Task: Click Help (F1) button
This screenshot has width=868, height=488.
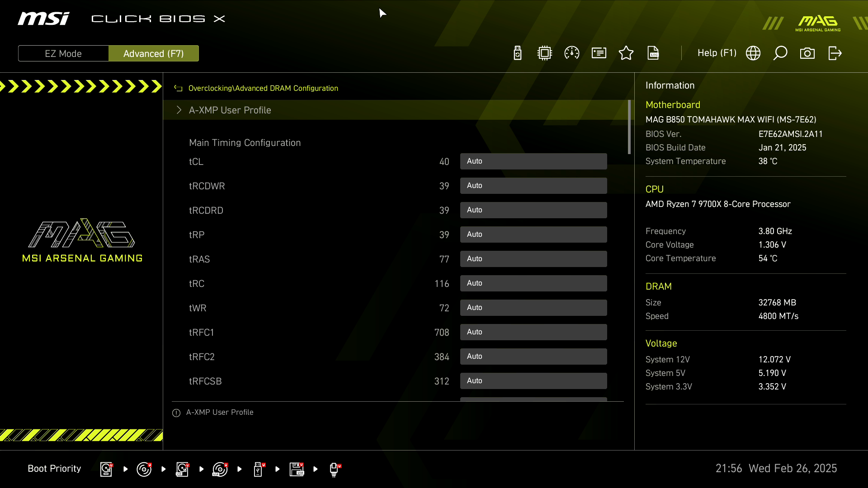Action: 717,53
